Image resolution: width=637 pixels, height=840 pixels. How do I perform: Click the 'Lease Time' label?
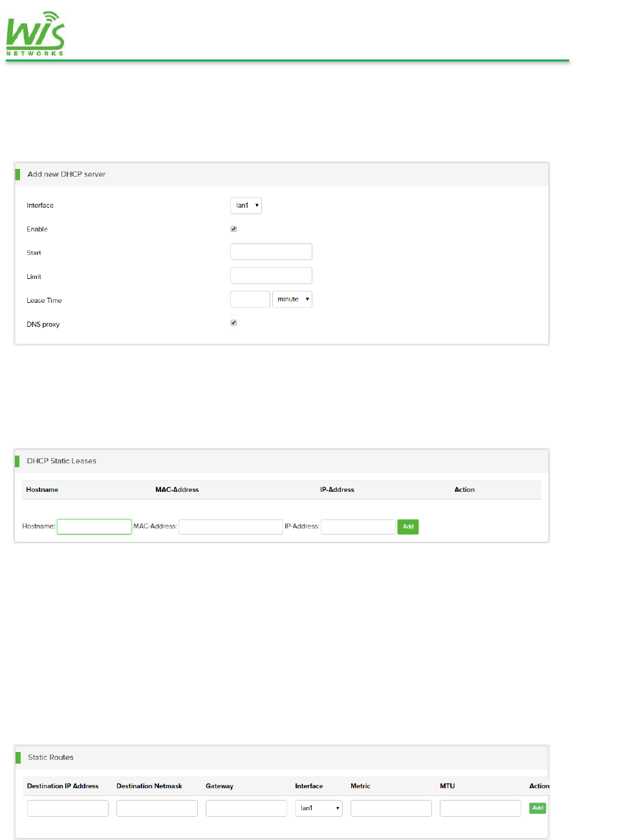44,300
